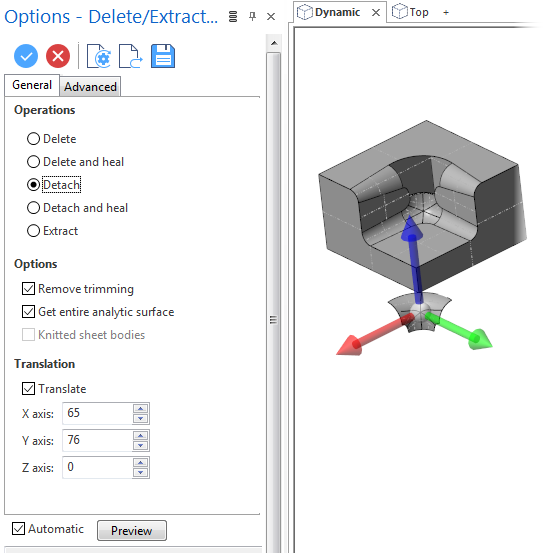Click the document with gear reset icon
Image resolution: width=544 pixels, height=553 pixels.
(x=99, y=56)
